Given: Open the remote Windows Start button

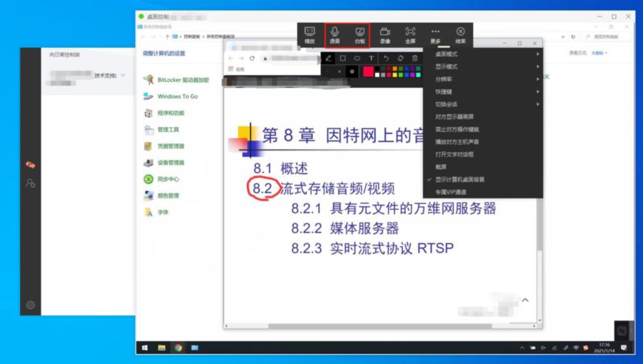Looking at the screenshot, I should pyautogui.click(x=145, y=348).
